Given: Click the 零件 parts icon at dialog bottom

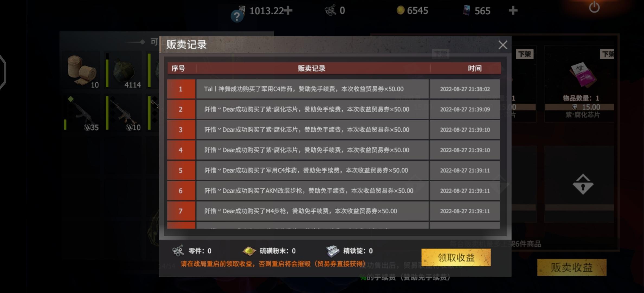Looking at the screenshot, I should point(178,251).
